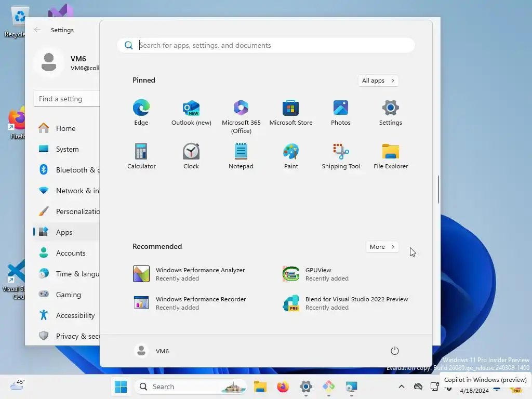Open Microsoft 365 (Office) app
Image resolution: width=532 pixels, height=399 pixels.
tap(241, 116)
